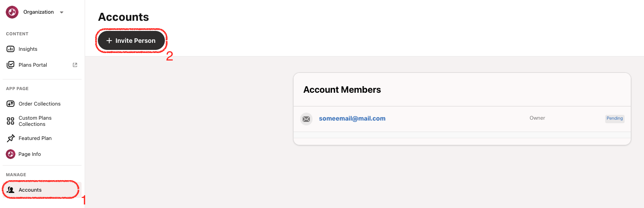The height and width of the screenshot is (208, 644).
Task: Select Accounts under Manage
Action: pos(30,190)
